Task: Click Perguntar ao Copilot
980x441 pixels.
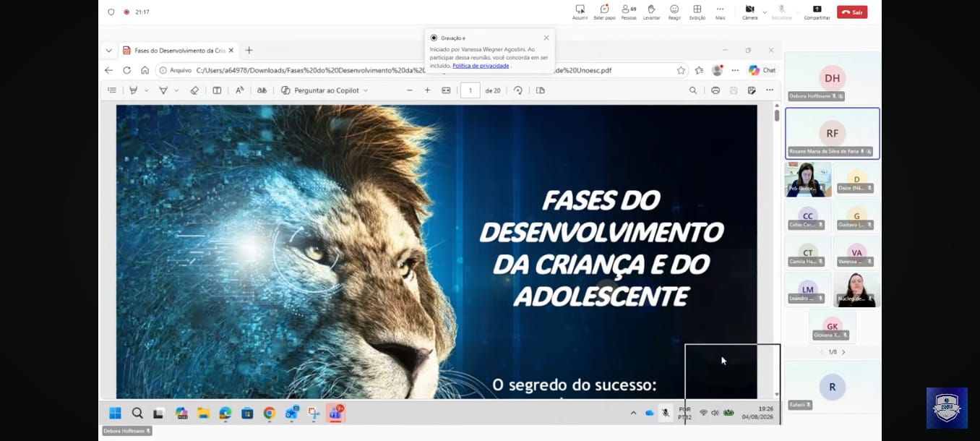Action: pyautogui.click(x=320, y=90)
